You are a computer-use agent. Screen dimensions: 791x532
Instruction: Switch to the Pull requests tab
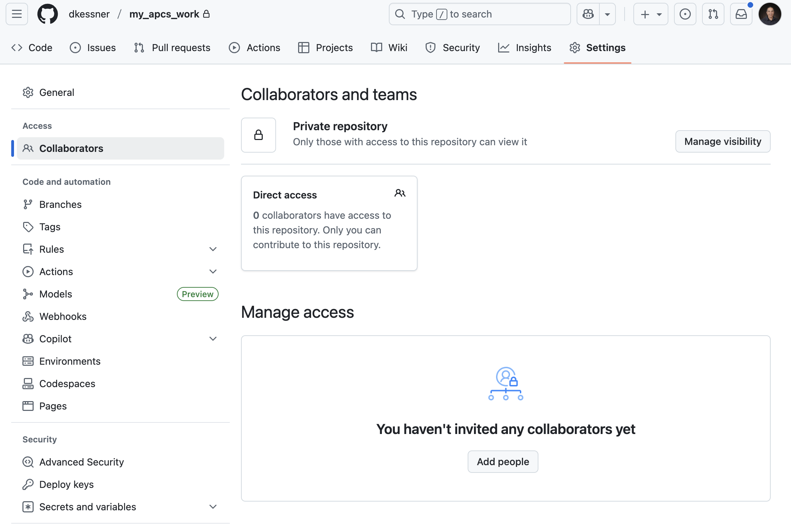[x=172, y=48]
